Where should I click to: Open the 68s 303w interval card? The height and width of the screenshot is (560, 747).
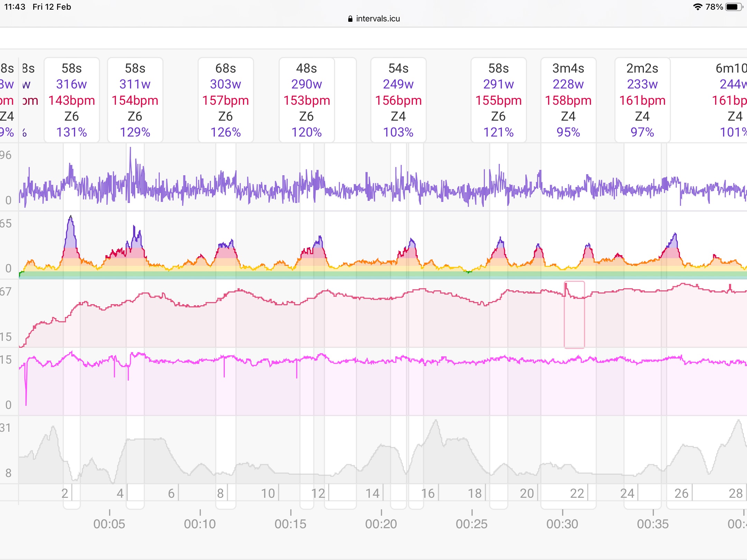pos(225,100)
